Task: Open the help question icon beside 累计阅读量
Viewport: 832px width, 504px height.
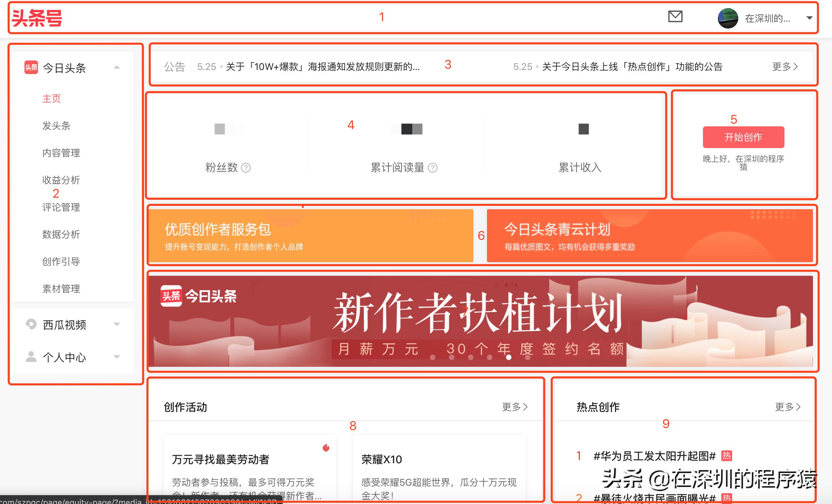Action: [x=433, y=167]
